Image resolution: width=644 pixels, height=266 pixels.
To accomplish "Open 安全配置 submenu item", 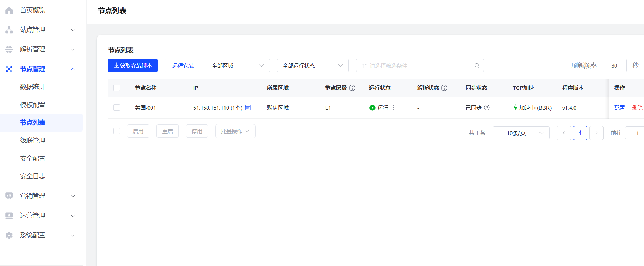I will click(33, 158).
